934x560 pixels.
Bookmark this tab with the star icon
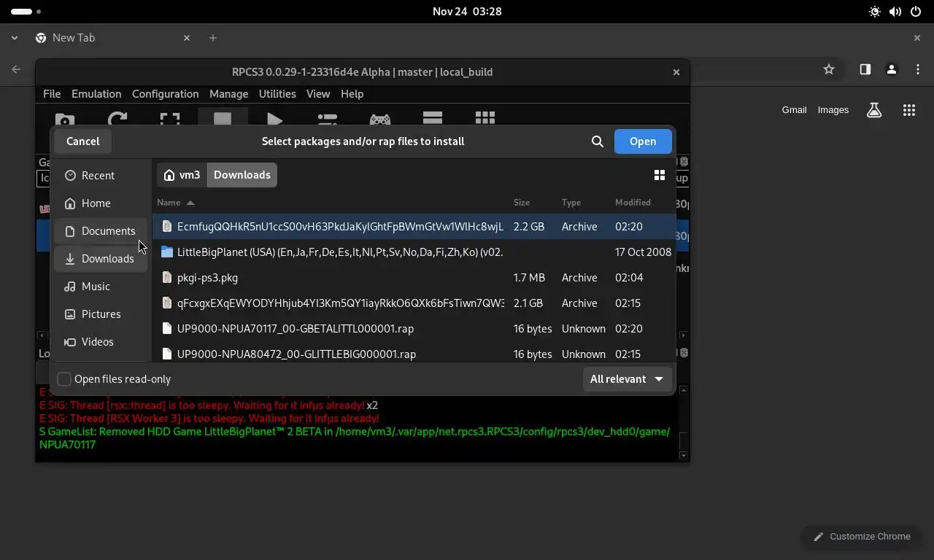click(829, 69)
